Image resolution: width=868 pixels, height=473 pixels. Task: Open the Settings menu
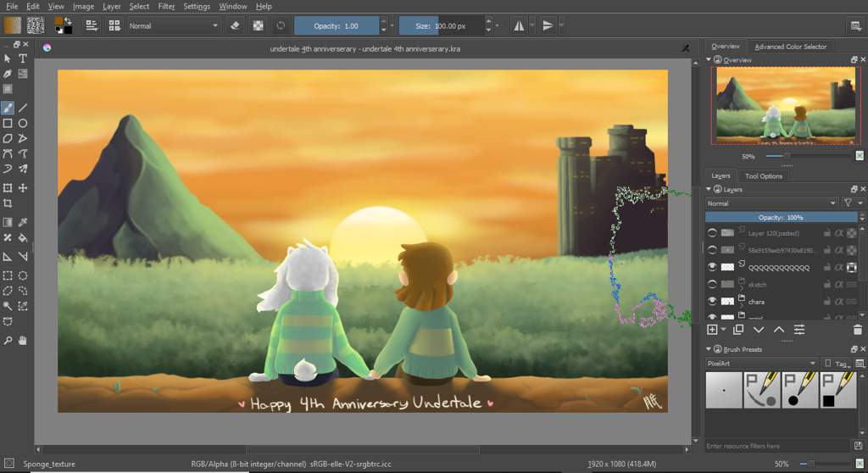pos(197,6)
